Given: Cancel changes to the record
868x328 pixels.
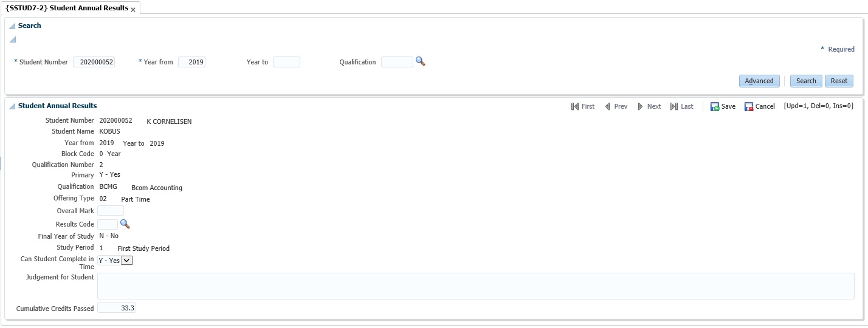Looking at the screenshot, I should [x=759, y=106].
